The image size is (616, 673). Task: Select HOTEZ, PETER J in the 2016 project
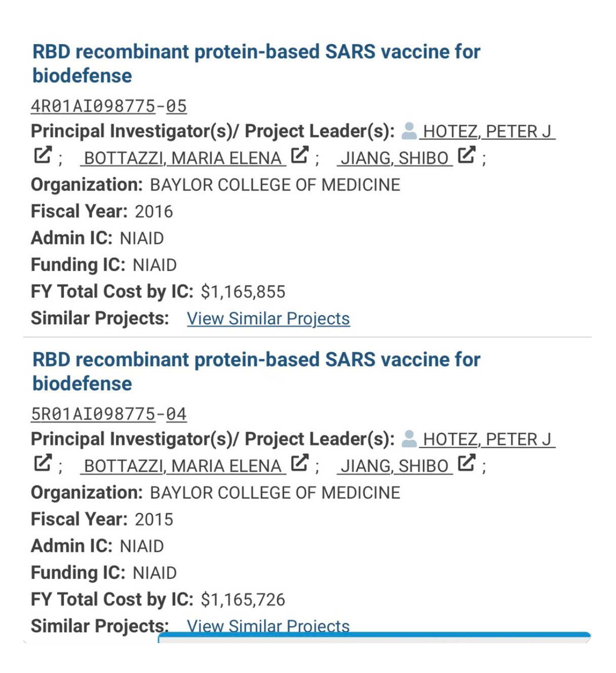(487, 131)
